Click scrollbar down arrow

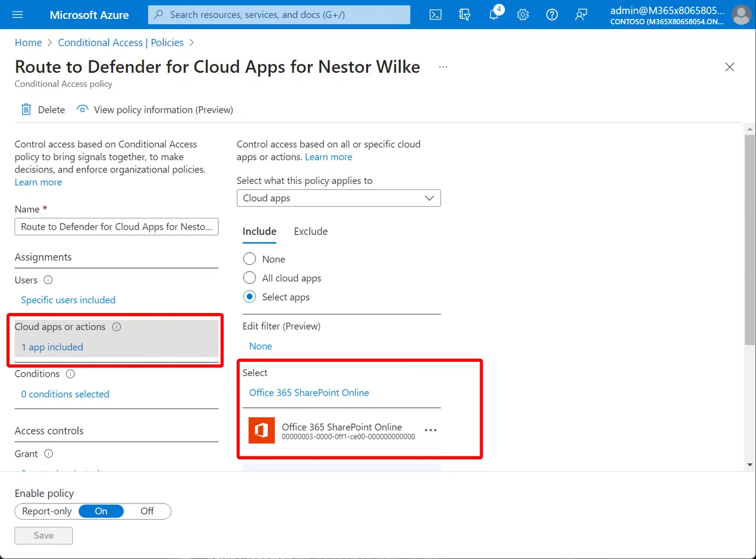[x=749, y=465]
